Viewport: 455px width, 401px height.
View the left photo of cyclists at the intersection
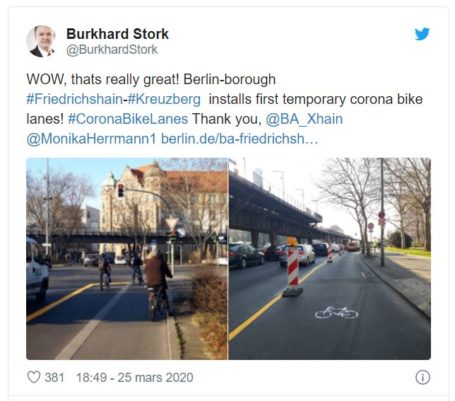pyautogui.click(x=127, y=259)
